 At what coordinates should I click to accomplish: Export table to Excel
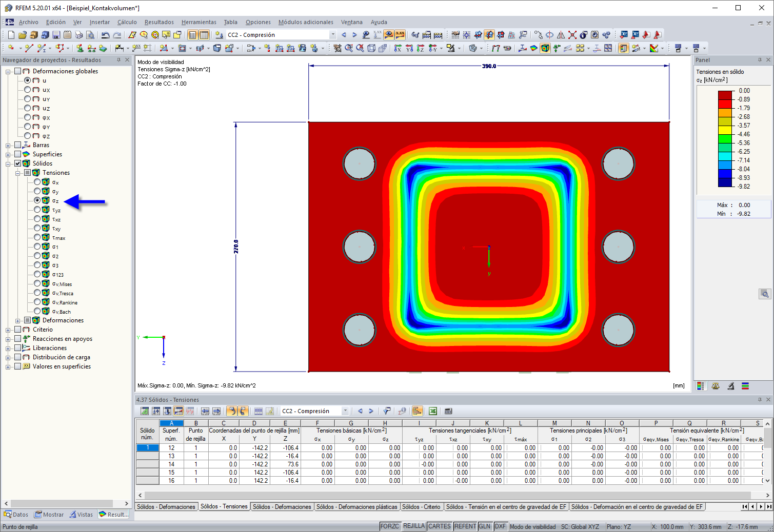[x=433, y=411]
